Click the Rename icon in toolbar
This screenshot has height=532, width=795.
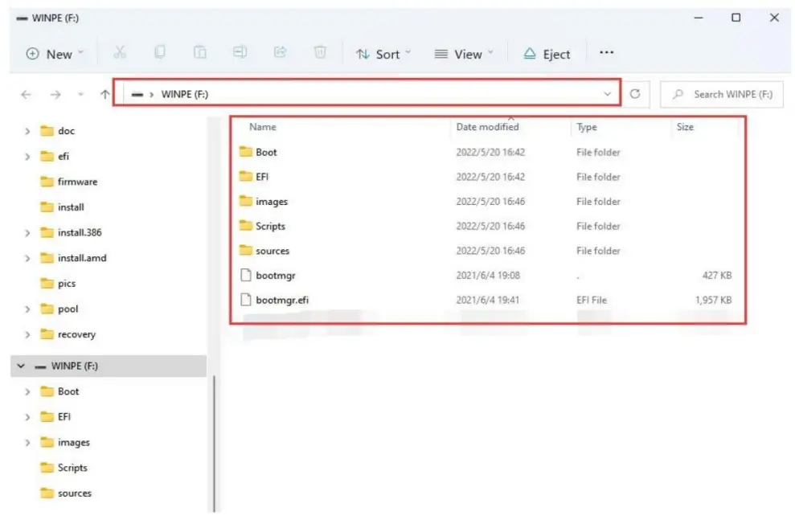point(240,53)
